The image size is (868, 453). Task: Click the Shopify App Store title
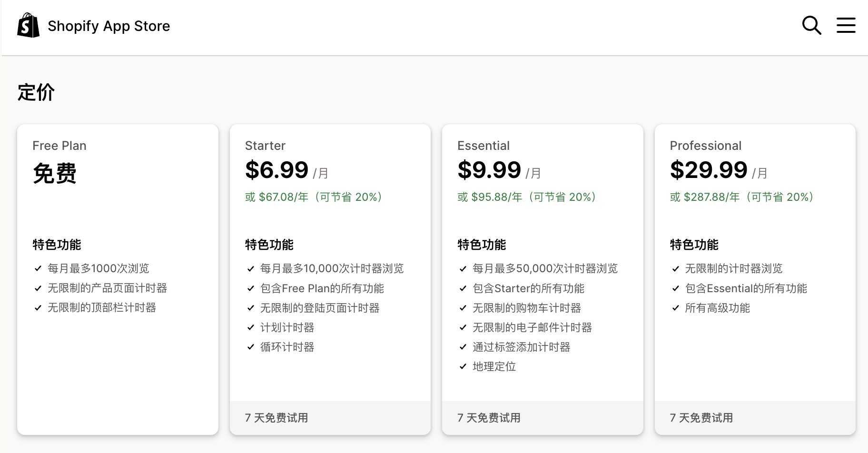108,26
